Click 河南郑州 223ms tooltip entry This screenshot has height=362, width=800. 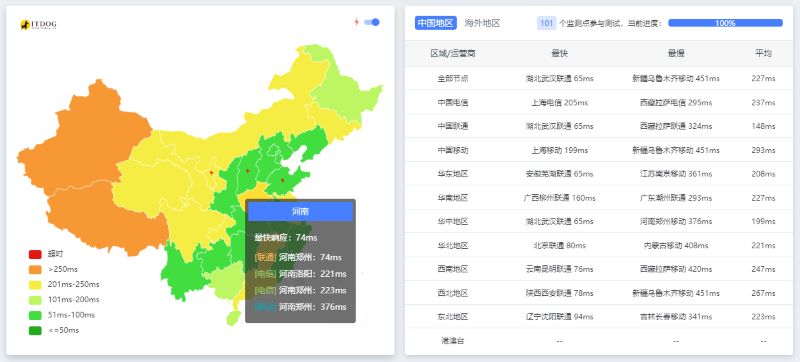300,290
